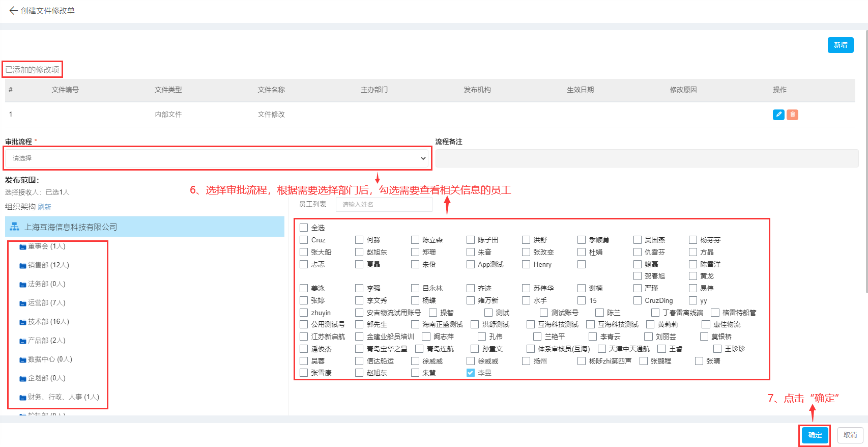Open 技术部 (16人) department
This screenshot has width=868, height=447.
[48, 322]
